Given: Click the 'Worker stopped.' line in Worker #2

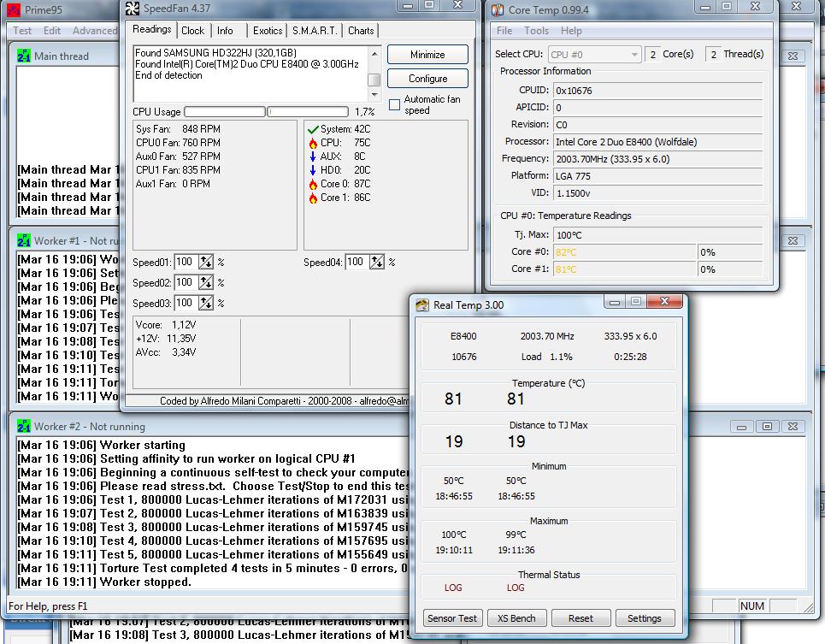Looking at the screenshot, I should point(104,582).
